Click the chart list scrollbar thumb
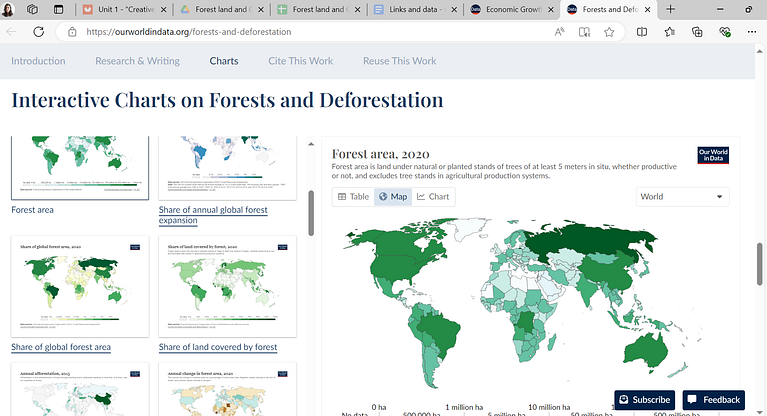Screen dimensions: 767x416 point(311,213)
